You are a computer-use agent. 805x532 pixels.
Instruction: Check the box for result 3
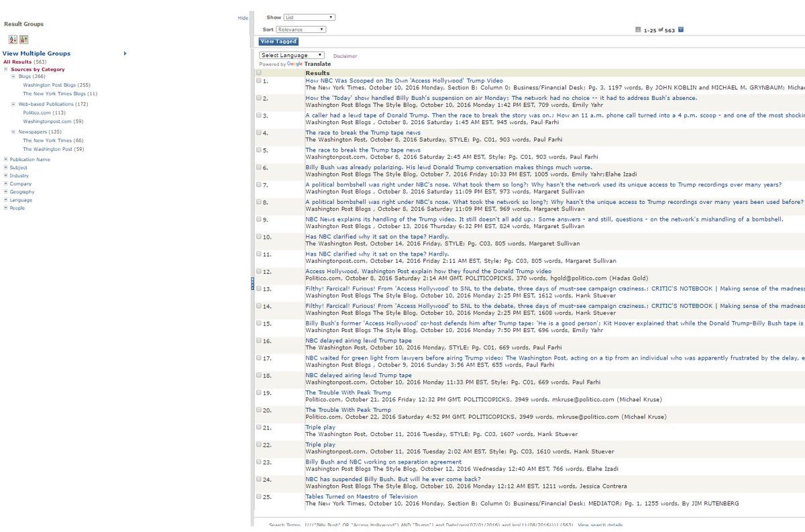coord(259,115)
